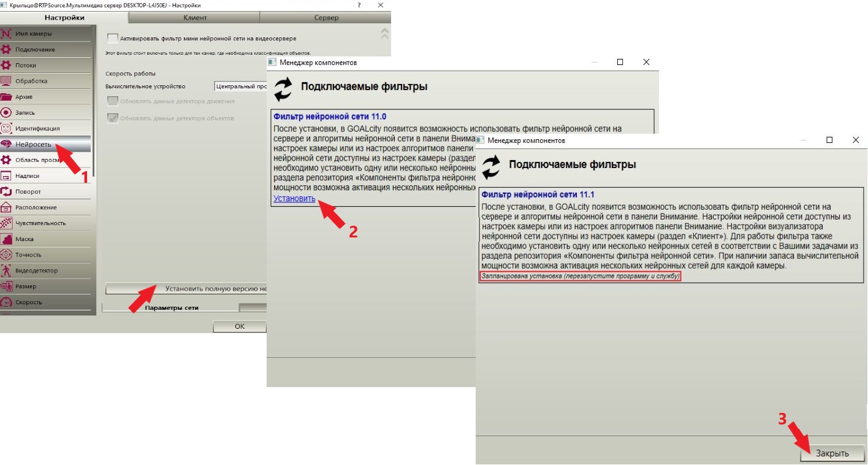868x465 pixels.
Task: Select the Подключение gear icon
Action: pos(6,49)
